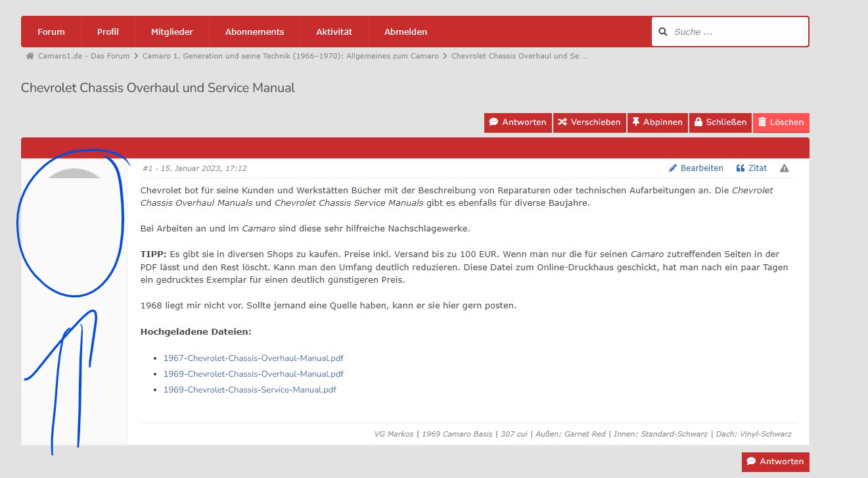This screenshot has height=478, width=868.
Task: Click the bottom Antworten button
Action: (x=775, y=462)
